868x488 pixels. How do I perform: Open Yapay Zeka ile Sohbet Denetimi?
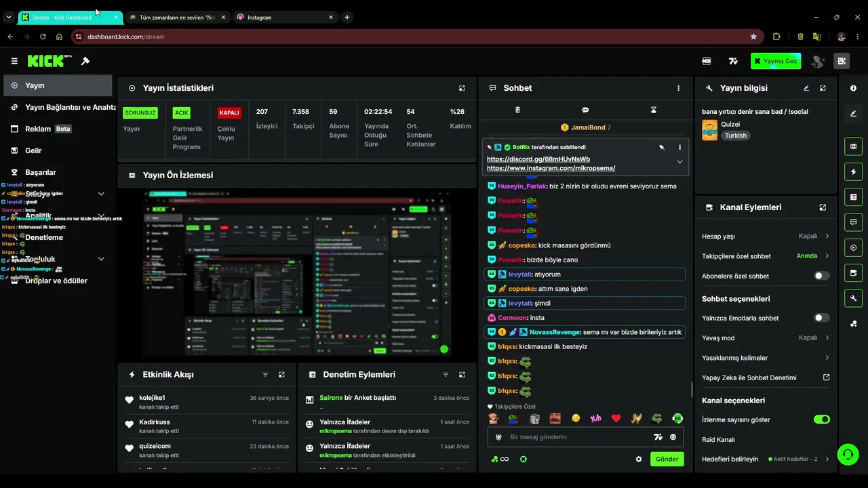[x=766, y=378]
